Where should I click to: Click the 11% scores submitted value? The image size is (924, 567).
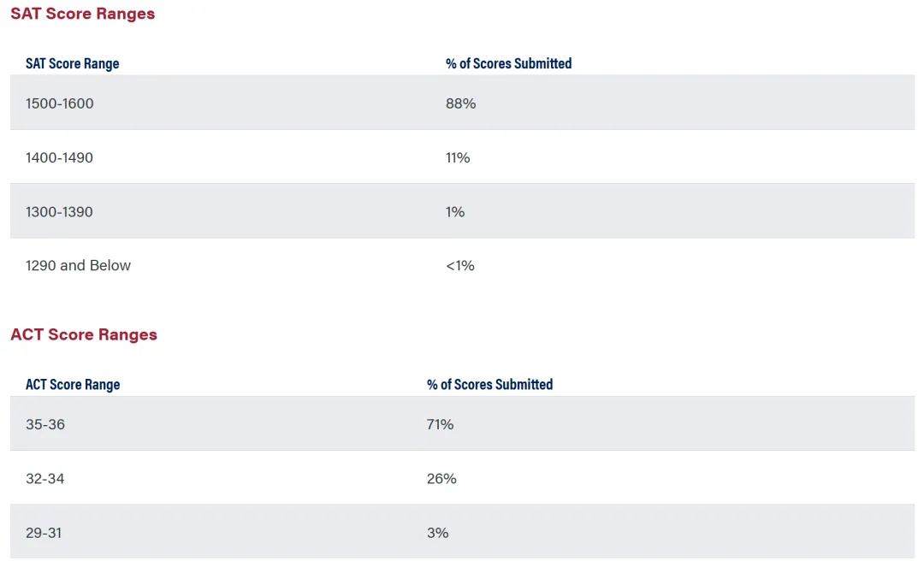[458, 157]
